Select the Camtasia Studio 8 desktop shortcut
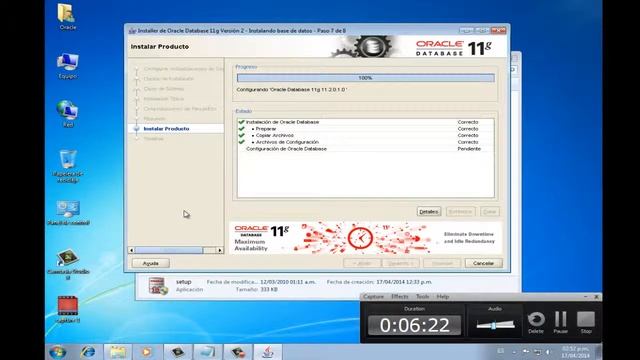 coord(68,263)
